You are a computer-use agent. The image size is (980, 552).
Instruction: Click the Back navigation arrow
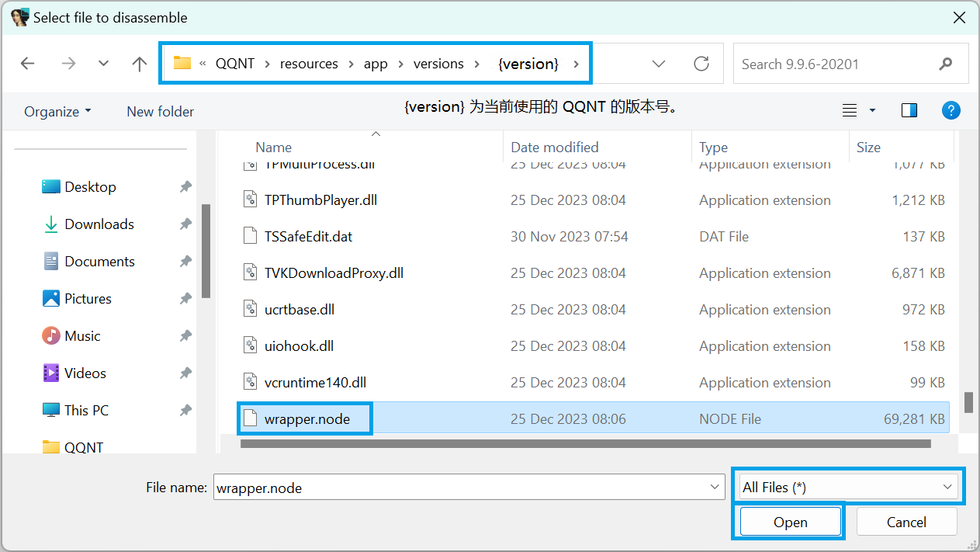coord(28,64)
